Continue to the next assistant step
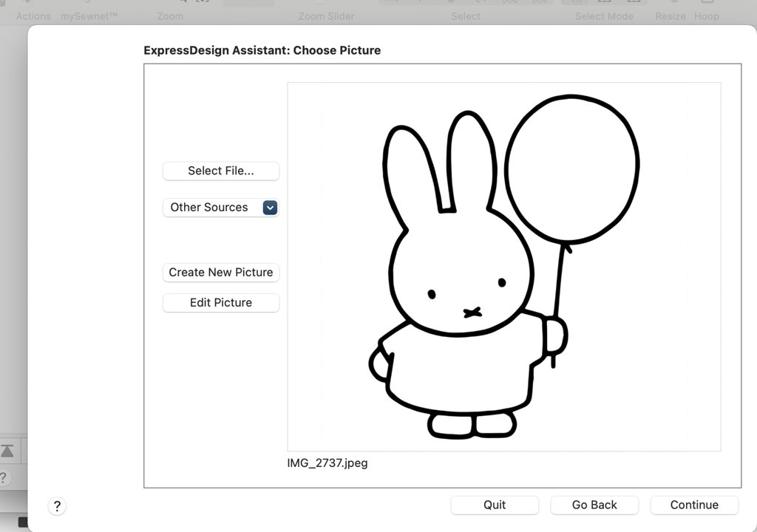The height and width of the screenshot is (532, 757). [x=694, y=505]
